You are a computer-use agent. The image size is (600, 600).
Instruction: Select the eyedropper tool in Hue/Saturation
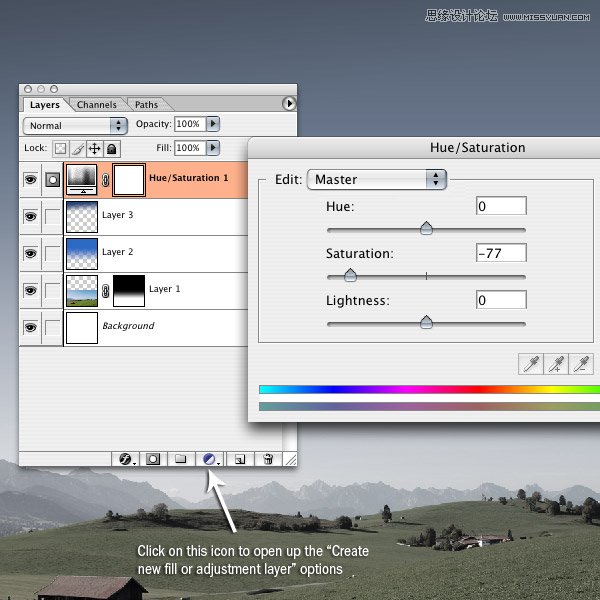click(531, 364)
